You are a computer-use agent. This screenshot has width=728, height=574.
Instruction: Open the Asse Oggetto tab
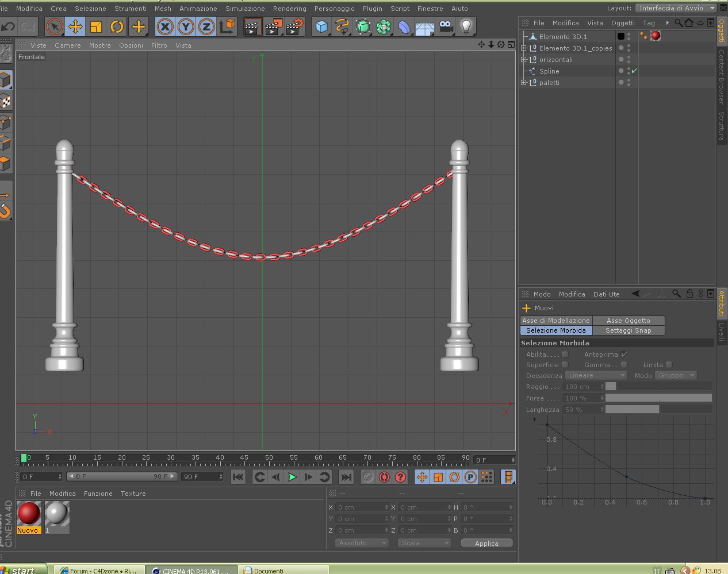pyautogui.click(x=629, y=321)
